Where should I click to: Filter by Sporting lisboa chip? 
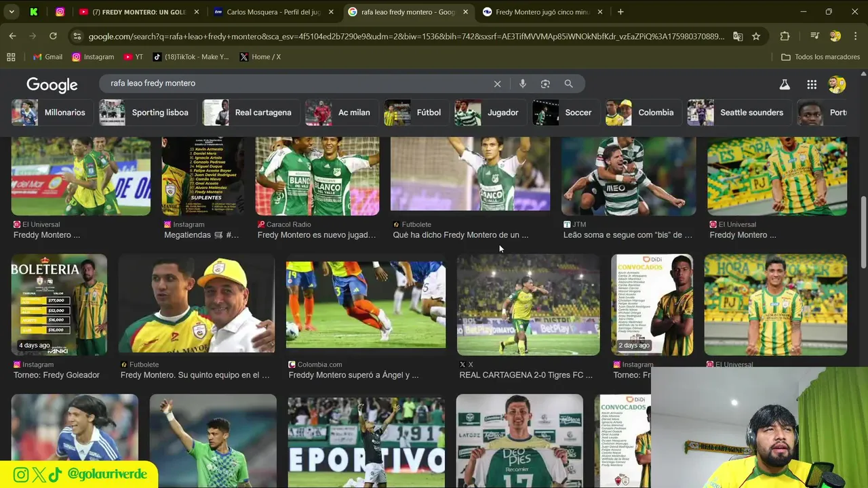[x=149, y=113]
